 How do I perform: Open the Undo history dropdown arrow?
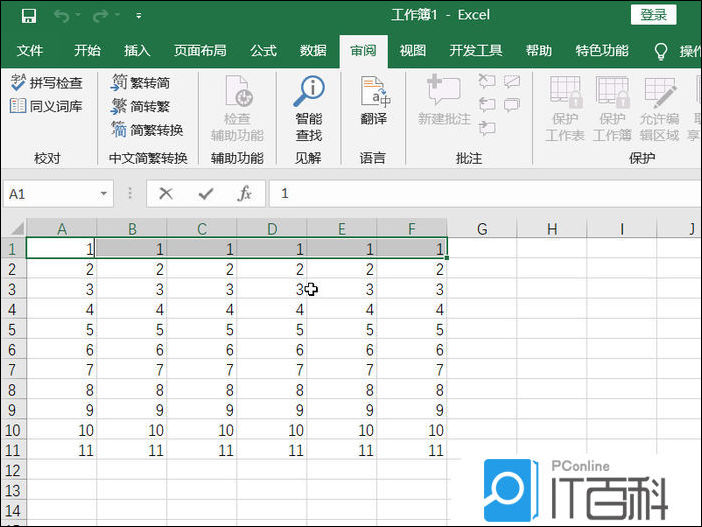click(78, 15)
